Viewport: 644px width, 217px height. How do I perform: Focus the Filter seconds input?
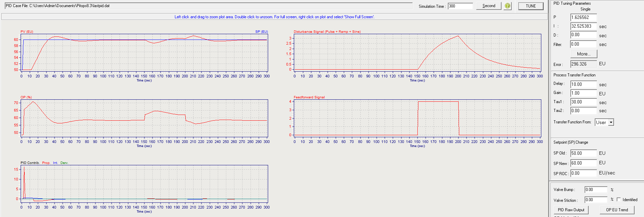click(583, 44)
